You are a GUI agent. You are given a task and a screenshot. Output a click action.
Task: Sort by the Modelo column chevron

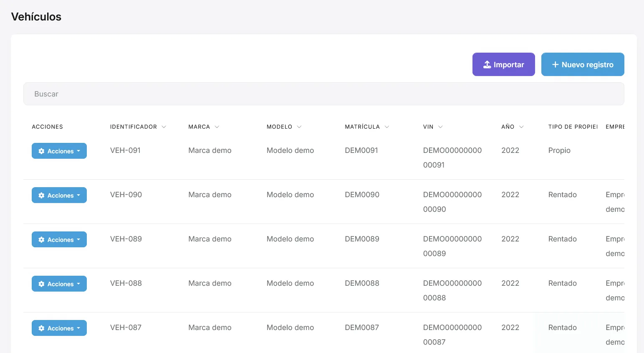coord(299,127)
